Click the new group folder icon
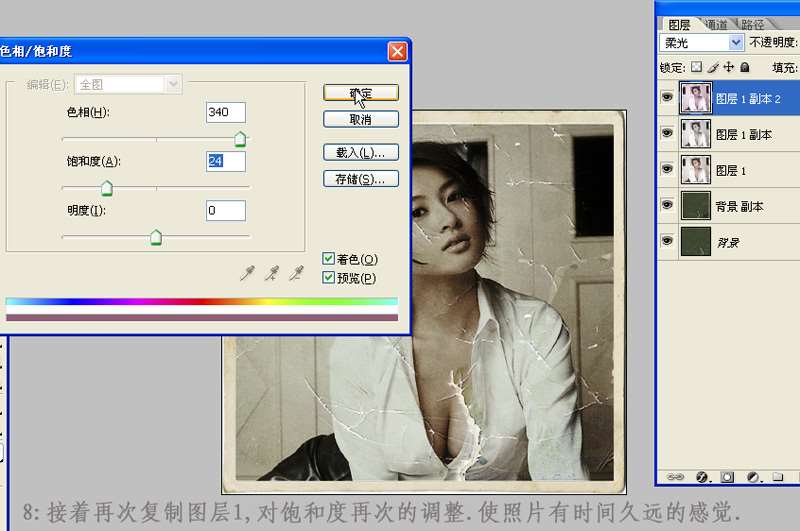The width and height of the screenshot is (800, 531). coord(777,477)
